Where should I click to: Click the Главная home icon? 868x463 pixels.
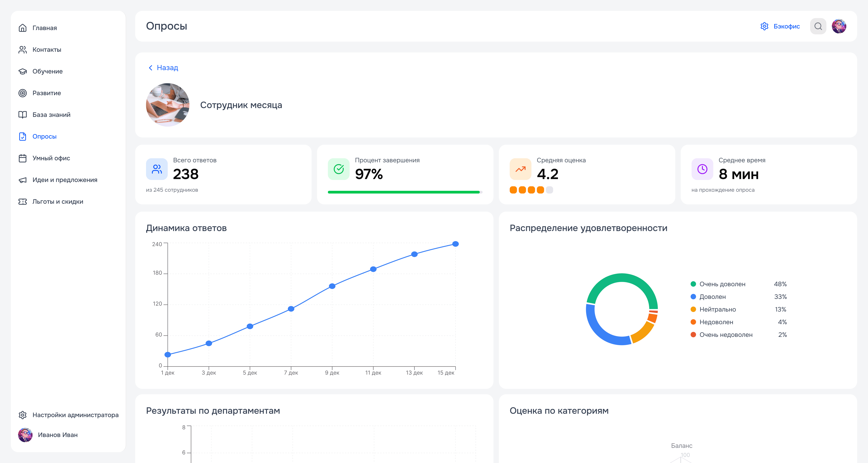pyautogui.click(x=23, y=28)
